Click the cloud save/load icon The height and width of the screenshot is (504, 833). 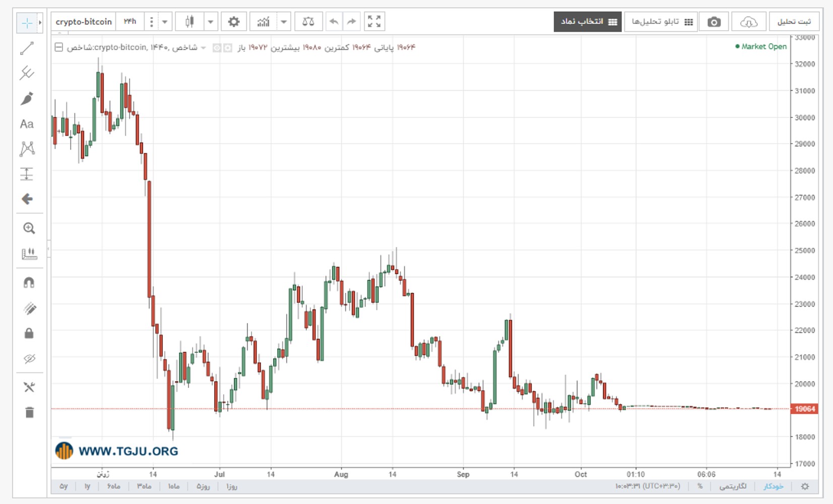pyautogui.click(x=748, y=22)
